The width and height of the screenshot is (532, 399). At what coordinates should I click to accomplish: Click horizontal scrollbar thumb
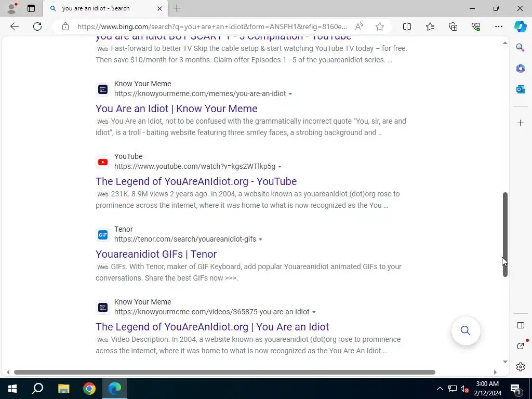tap(224, 372)
